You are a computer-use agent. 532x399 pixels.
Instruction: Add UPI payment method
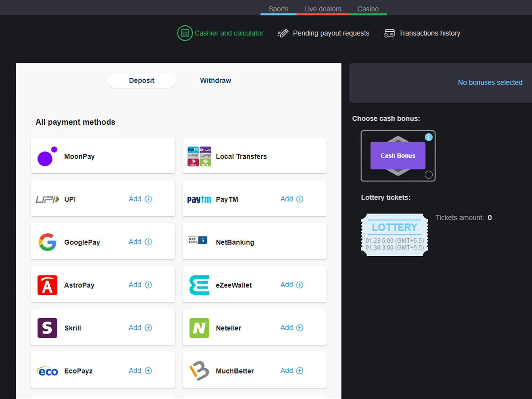pos(140,199)
